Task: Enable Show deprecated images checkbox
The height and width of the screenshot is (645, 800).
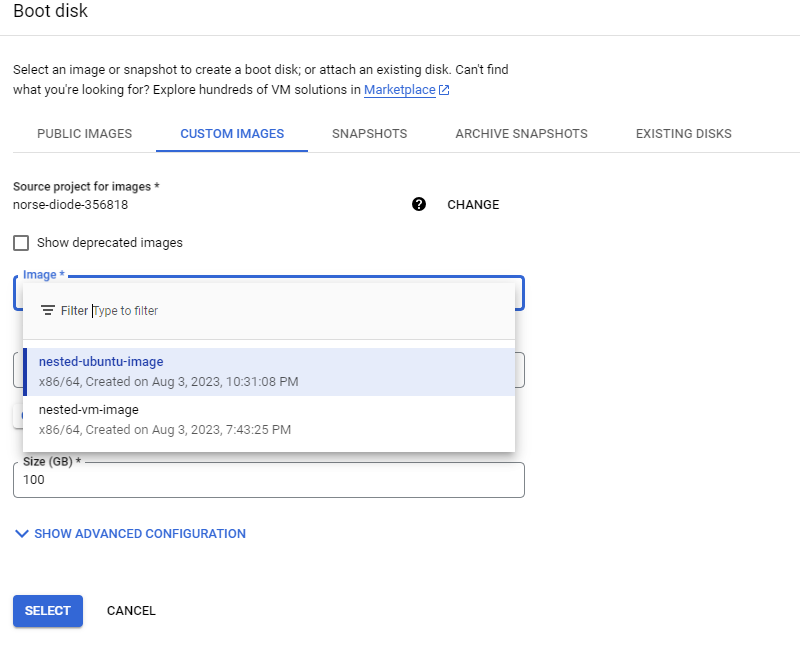Action: click(x=21, y=243)
